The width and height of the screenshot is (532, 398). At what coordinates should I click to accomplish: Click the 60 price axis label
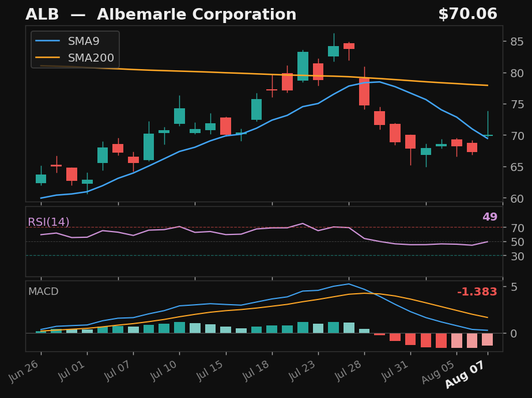pyautogui.click(x=517, y=198)
